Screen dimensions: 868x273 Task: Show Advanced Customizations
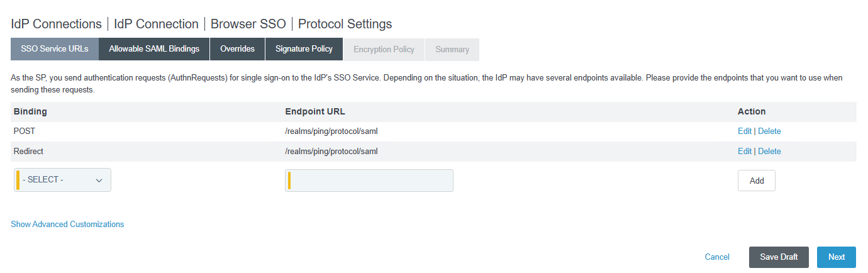pyautogui.click(x=67, y=224)
